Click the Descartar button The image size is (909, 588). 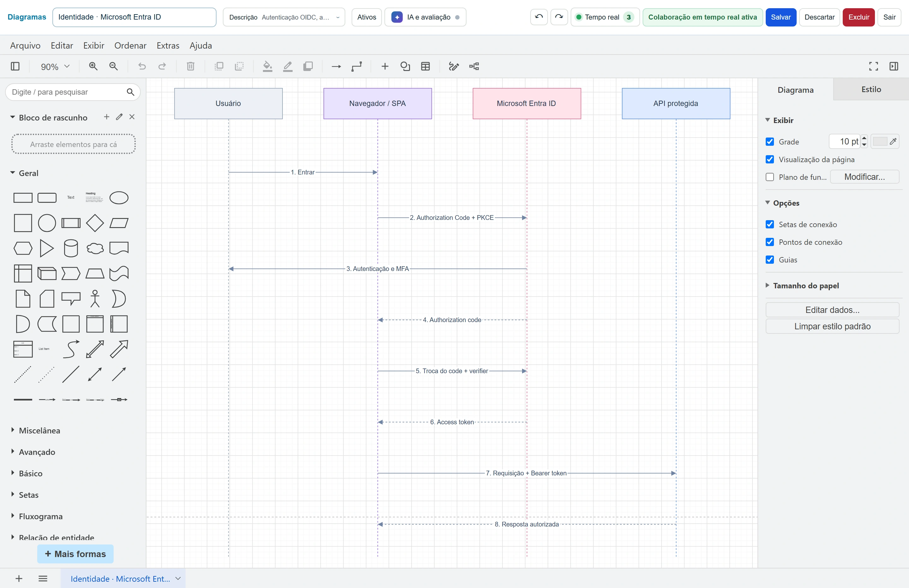coord(819,17)
